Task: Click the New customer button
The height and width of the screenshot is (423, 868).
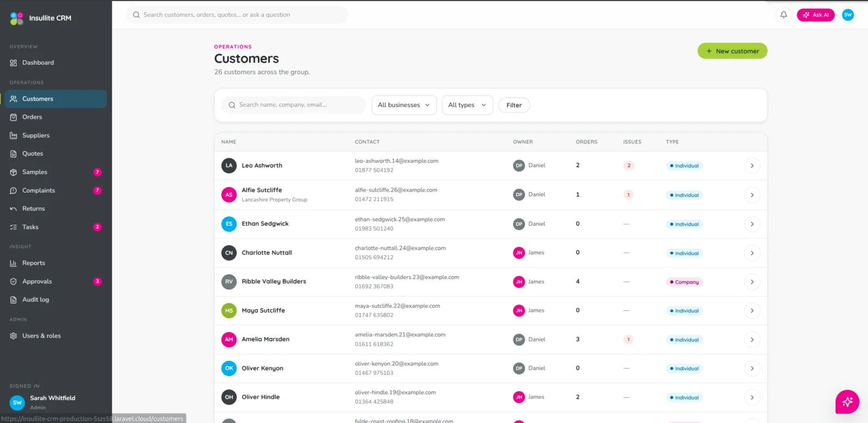Action: [732, 51]
